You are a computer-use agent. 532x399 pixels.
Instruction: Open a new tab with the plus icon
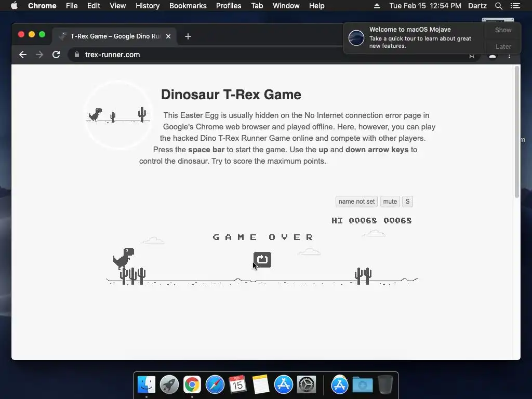(x=188, y=36)
